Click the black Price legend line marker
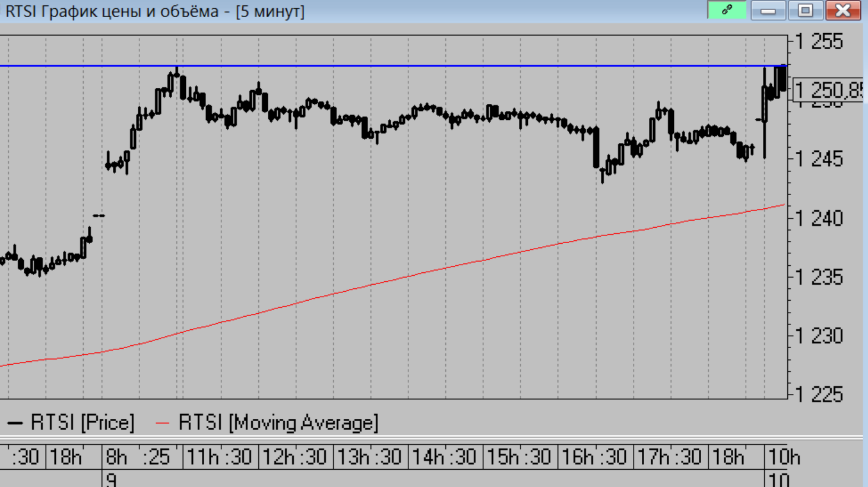868x487 pixels. pos(15,424)
